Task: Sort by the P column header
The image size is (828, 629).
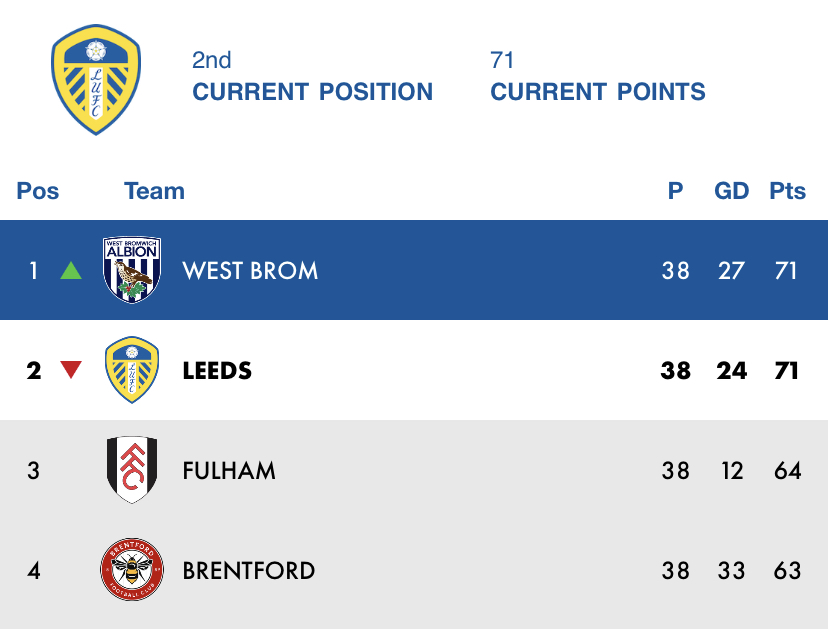Action: click(x=675, y=191)
